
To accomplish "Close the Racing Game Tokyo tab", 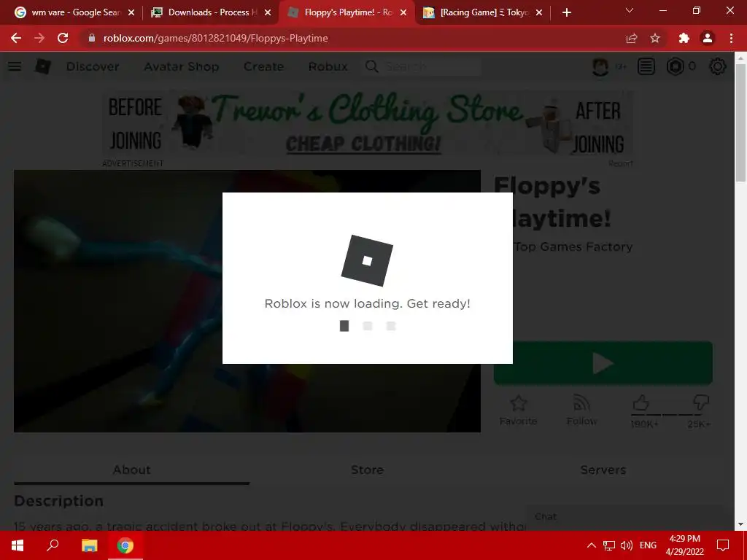I will [539, 12].
